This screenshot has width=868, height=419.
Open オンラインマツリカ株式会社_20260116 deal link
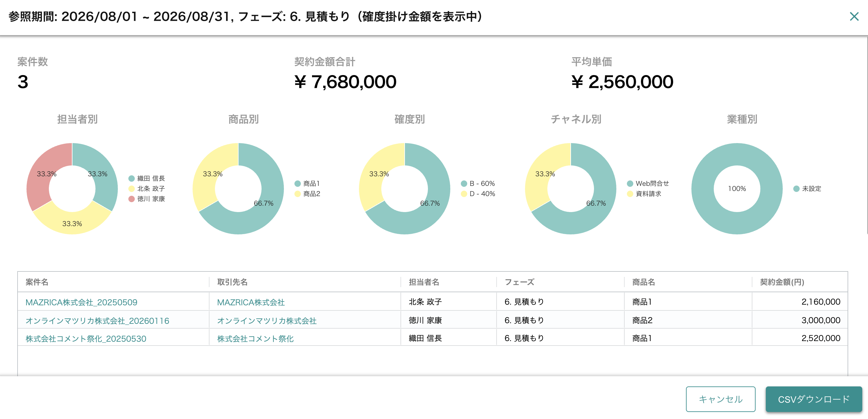click(97, 321)
